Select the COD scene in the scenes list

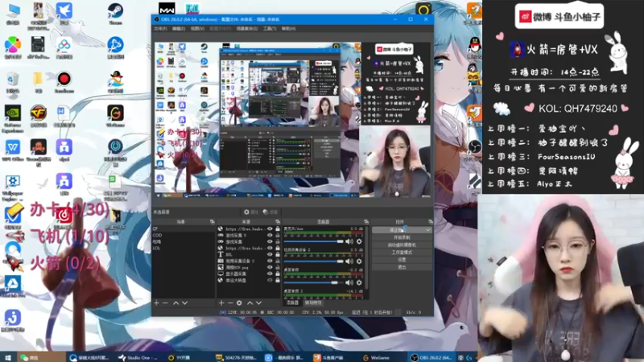click(x=184, y=235)
